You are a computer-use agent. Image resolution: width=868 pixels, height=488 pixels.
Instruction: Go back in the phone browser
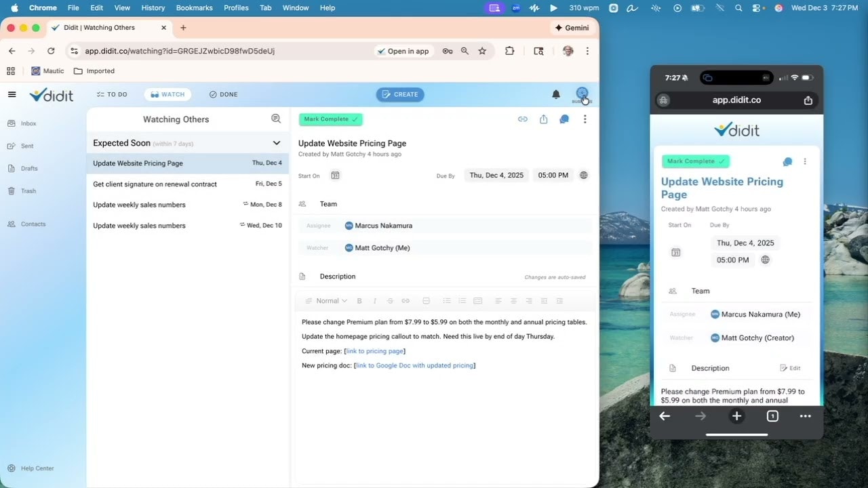665,416
